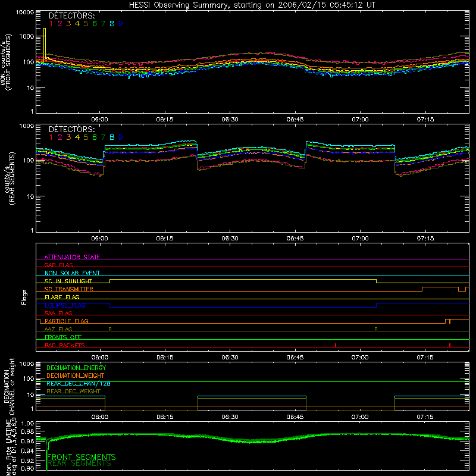476x476 pixels.
Task: Click the PARTICLE_FLAG label
Action: [x=67, y=321]
